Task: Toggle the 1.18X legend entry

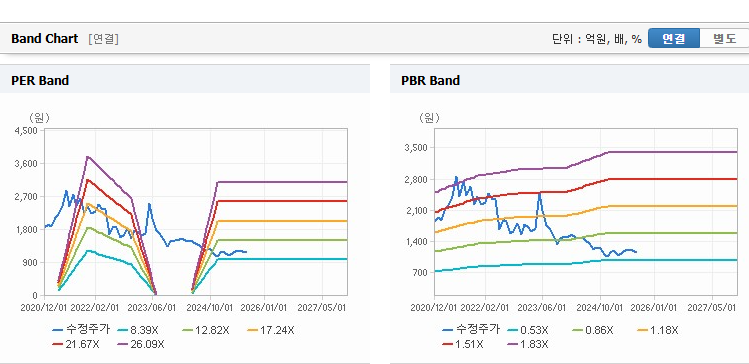Action: [658, 330]
